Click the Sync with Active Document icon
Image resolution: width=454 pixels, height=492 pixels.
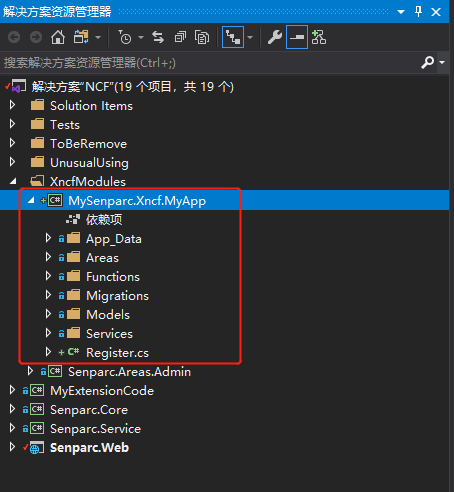(158, 37)
